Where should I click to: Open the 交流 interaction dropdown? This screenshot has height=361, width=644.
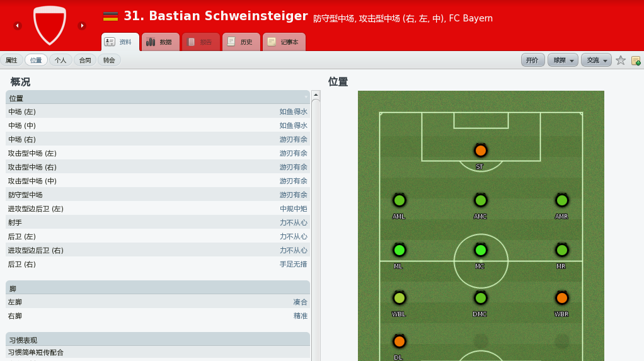click(596, 60)
